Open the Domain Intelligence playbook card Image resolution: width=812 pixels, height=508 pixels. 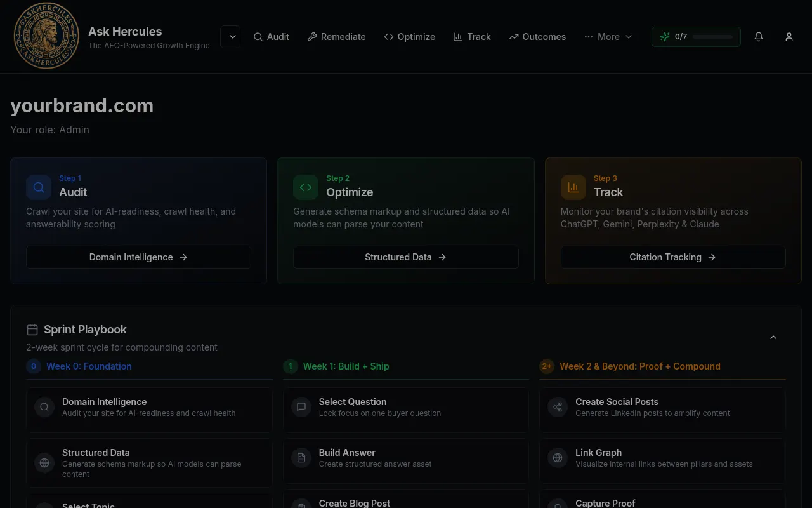(149, 410)
